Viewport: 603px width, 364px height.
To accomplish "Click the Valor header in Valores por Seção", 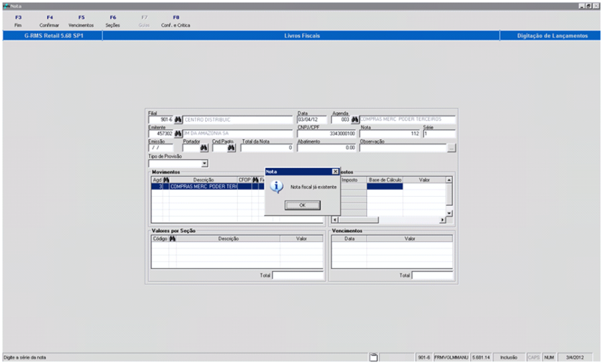I will click(301, 238).
